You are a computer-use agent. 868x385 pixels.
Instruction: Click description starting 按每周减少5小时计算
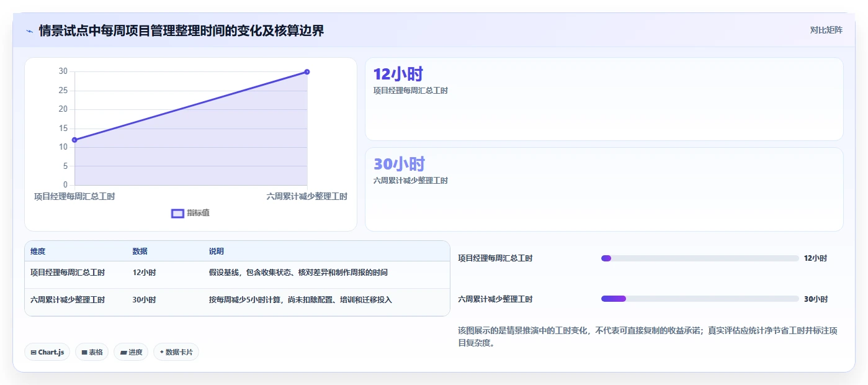tap(300, 300)
